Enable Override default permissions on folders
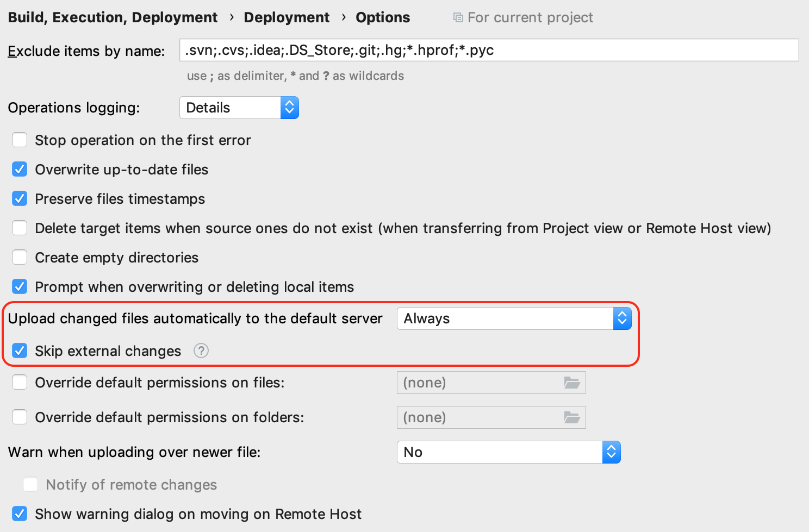The height and width of the screenshot is (532, 809). coord(20,417)
